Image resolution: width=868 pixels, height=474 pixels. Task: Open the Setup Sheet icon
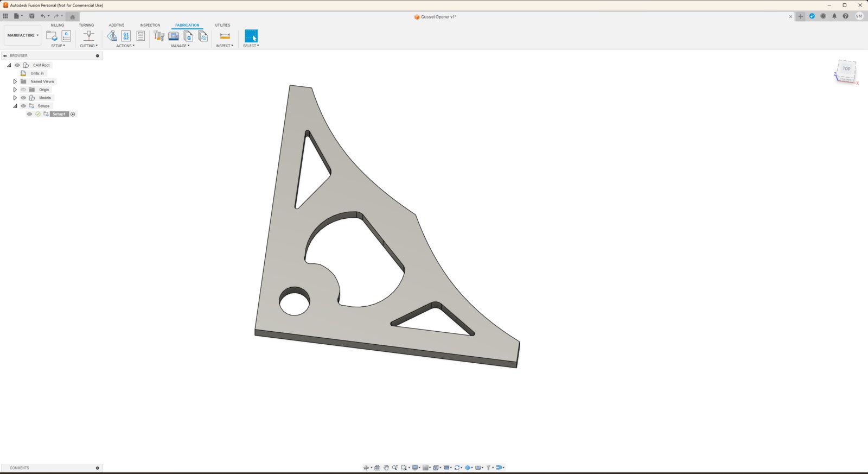141,36
